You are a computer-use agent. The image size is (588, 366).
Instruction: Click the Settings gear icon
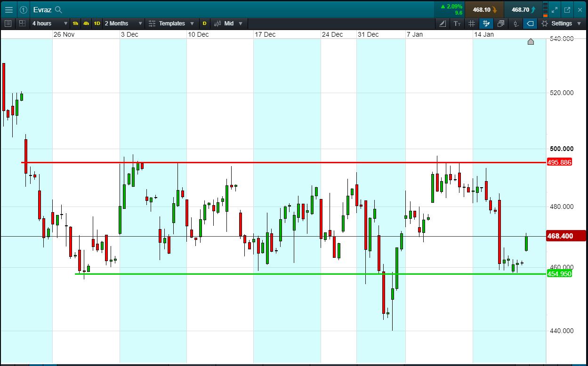(545, 23)
